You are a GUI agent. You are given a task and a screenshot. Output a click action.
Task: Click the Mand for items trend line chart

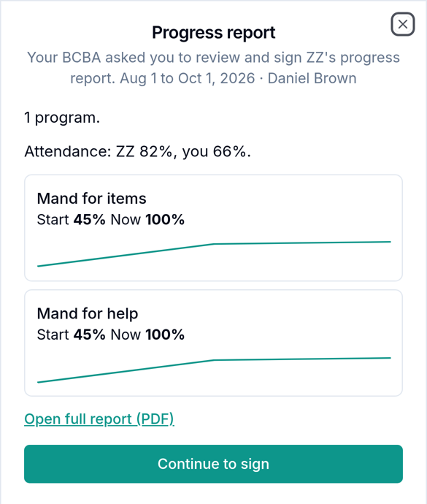pos(214,254)
